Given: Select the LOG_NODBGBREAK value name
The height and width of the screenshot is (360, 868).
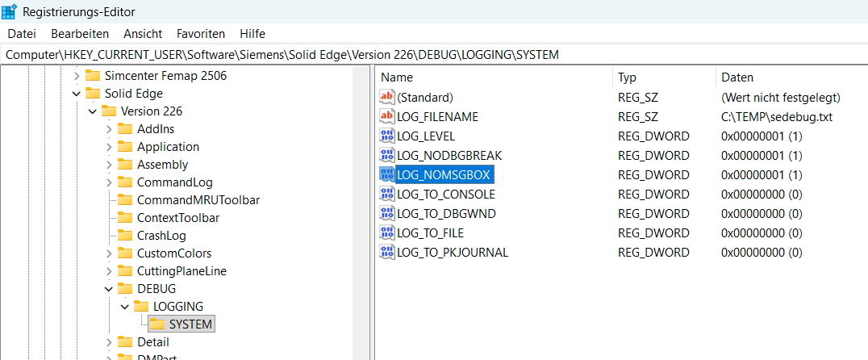Looking at the screenshot, I should (449, 156).
